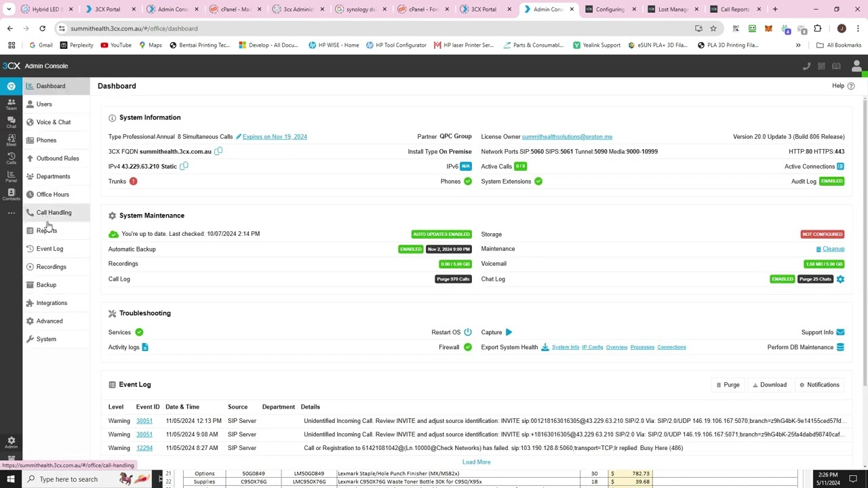
Task: Copy the static IPv4 address
Action: [184, 166]
